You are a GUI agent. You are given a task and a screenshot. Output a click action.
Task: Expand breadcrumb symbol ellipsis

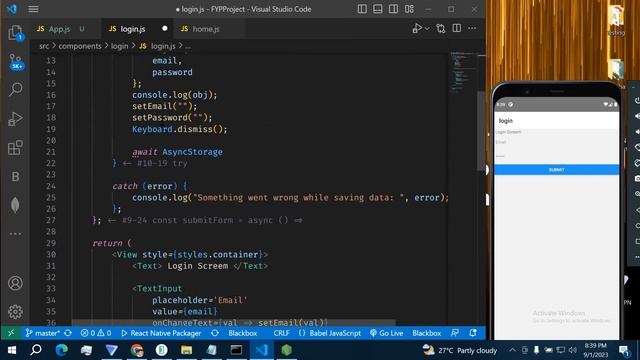(x=188, y=46)
